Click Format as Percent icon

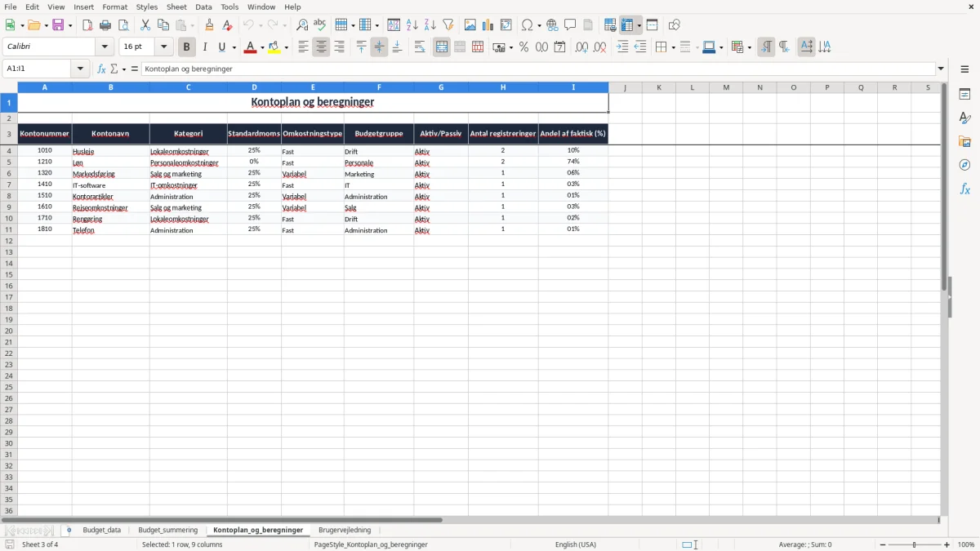coord(523,47)
